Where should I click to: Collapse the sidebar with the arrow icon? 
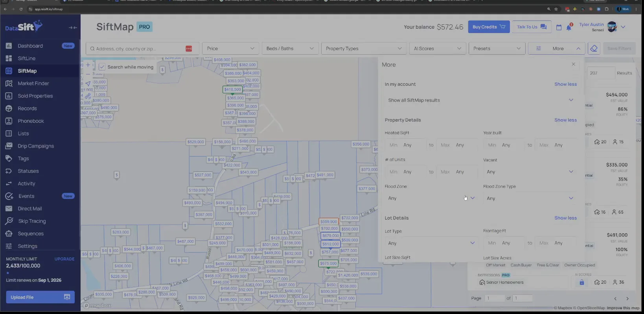(x=73, y=28)
